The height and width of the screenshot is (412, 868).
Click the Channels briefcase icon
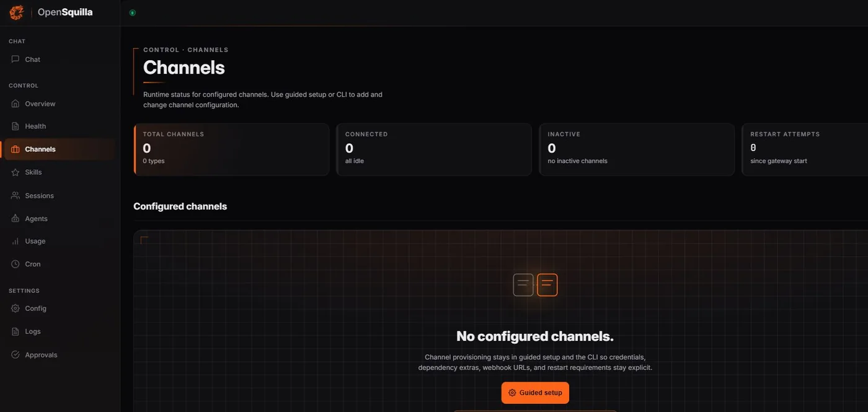[x=15, y=149]
